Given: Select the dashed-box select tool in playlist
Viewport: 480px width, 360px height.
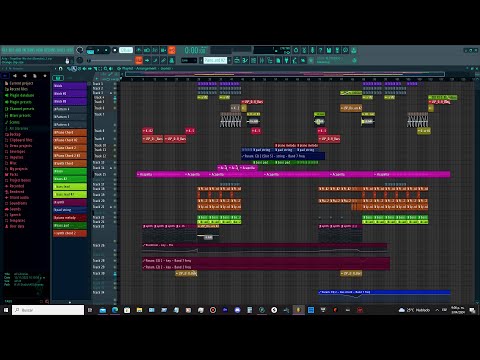Looking at the screenshot, I should point(100,69).
